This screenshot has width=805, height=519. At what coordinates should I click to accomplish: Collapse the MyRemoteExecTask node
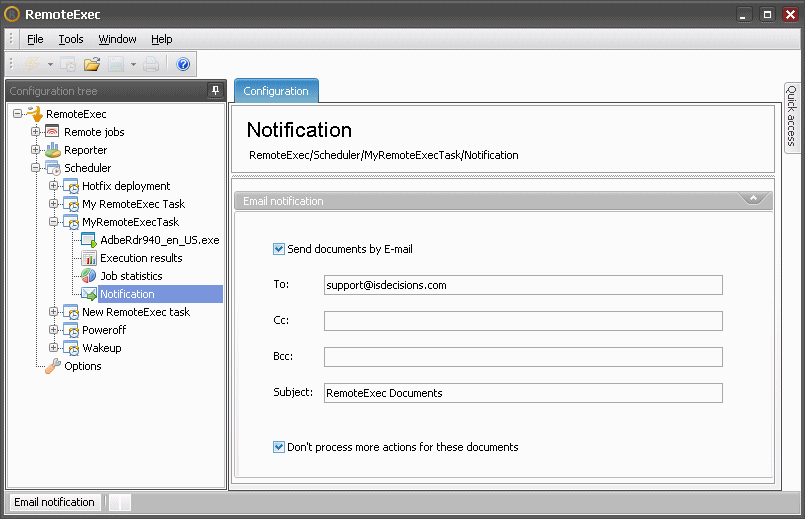(53, 221)
